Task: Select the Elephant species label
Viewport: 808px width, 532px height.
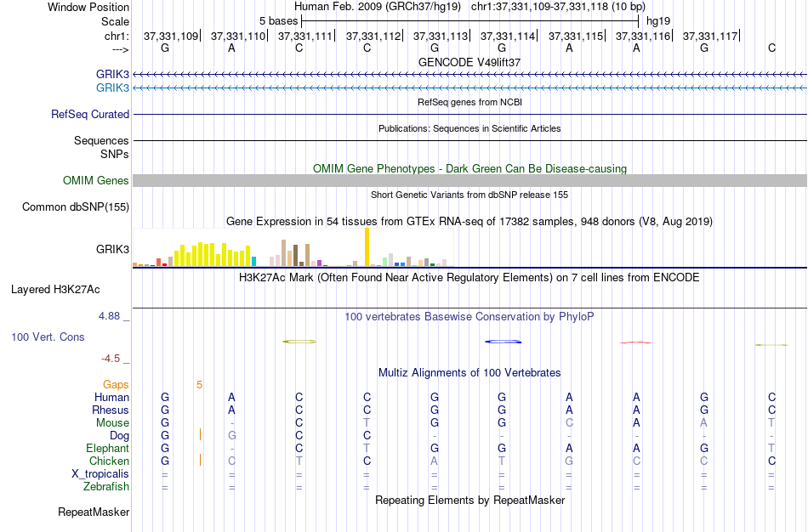Action: coord(108,449)
